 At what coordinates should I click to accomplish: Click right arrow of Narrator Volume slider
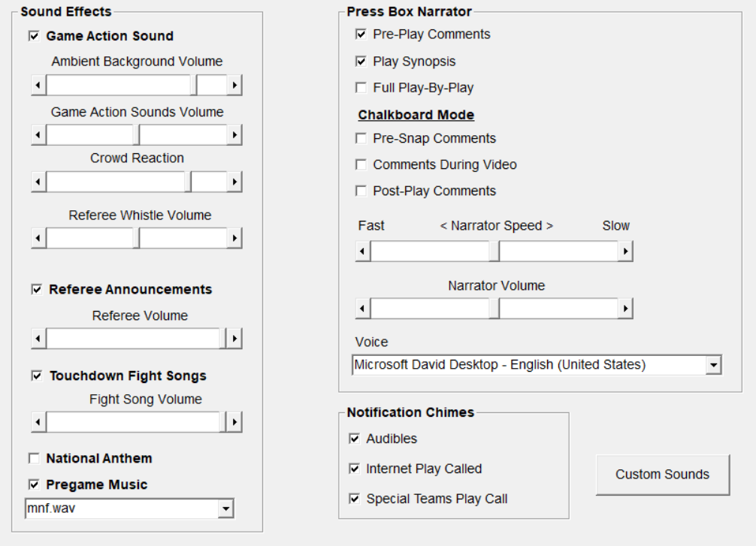tap(625, 308)
